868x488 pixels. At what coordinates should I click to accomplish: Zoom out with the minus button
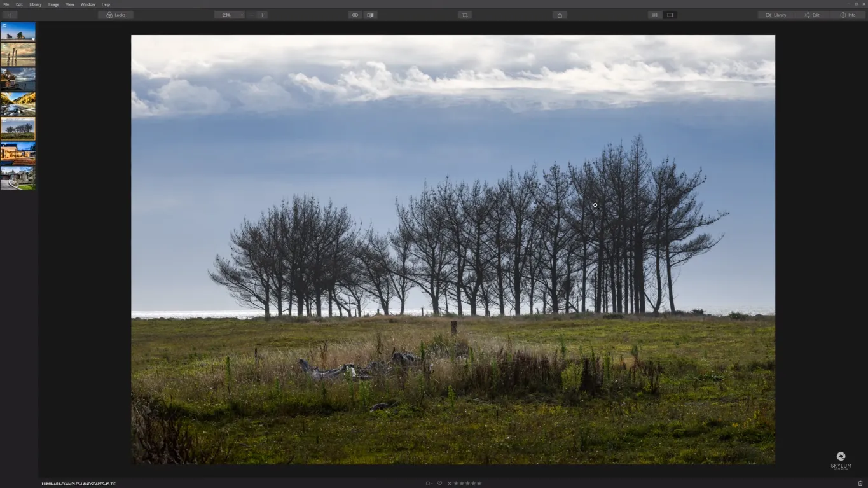pyautogui.click(x=252, y=15)
